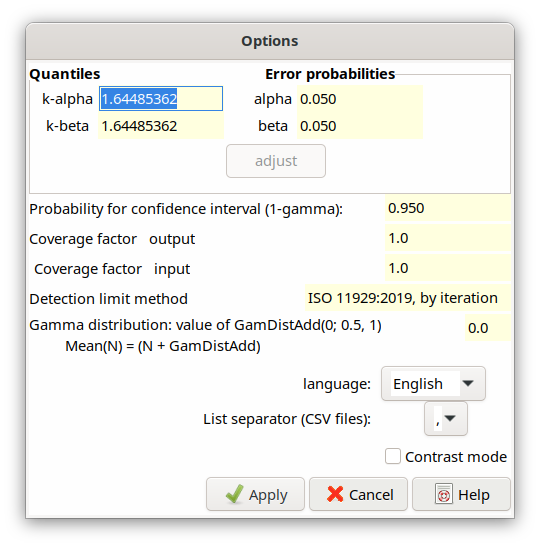The height and width of the screenshot is (547, 540).
Task: Click the Cancel button text
Action: point(371,495)
